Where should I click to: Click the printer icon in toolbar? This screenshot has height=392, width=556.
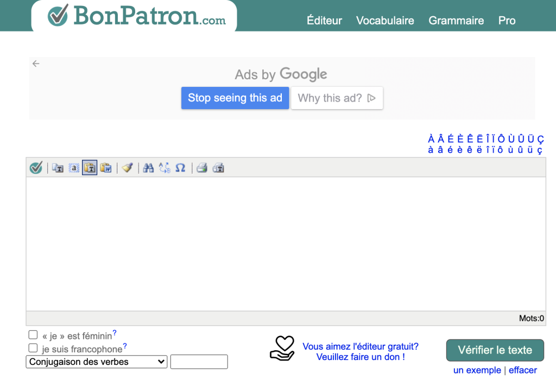tap(202, 168)
